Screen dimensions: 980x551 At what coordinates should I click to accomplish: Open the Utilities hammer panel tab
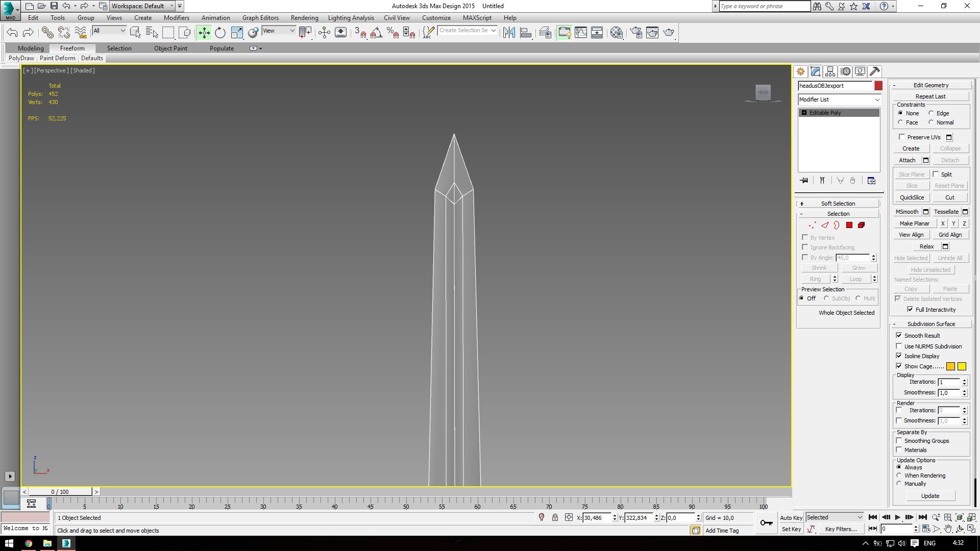click(875, 71)
